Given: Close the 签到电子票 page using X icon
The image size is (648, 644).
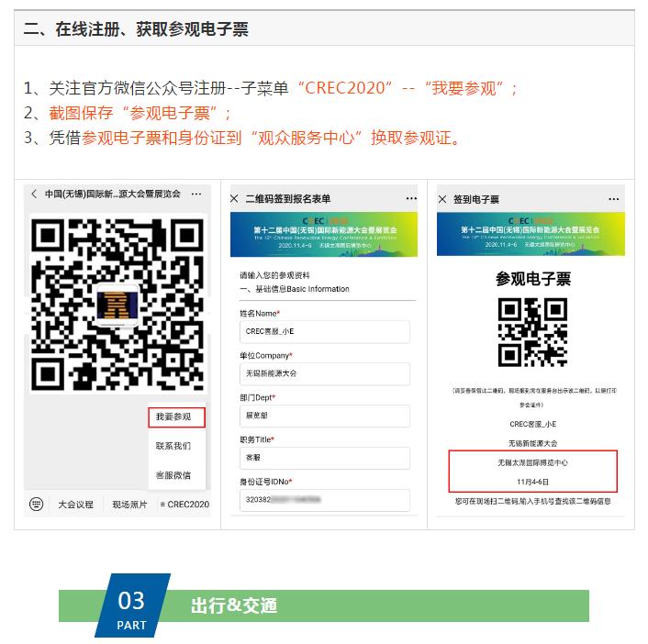Looking at the screenshot, I should click(x=441, y=199).
